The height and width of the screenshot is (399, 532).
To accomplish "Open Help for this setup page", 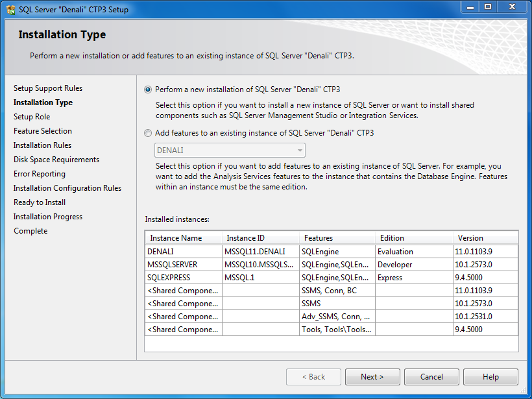I will 490,377.
